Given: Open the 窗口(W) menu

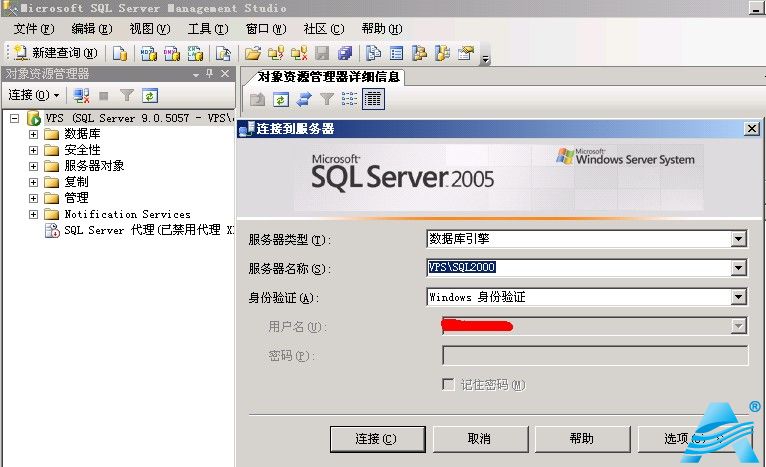Looking at the screenshot, I should tap(266, 29).
